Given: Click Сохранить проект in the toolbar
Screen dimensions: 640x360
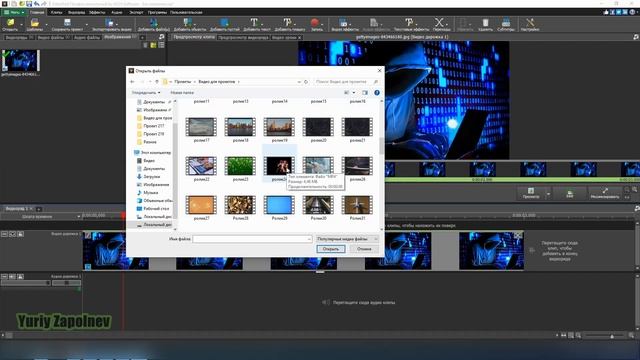Looking at the screenshot, I should [x=67, y=24].
